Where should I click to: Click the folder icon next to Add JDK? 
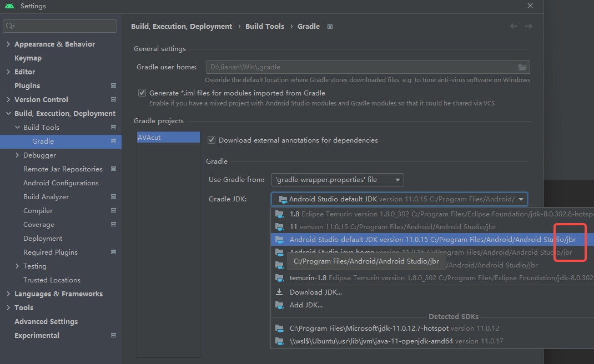click(x=279, y=305)
